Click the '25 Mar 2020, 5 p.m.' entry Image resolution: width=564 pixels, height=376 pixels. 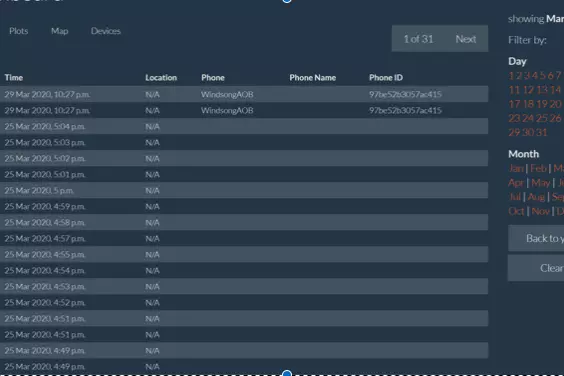(39, 191)
